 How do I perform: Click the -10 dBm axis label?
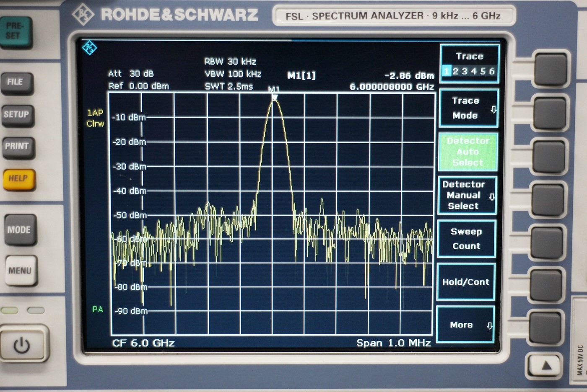pos(129,117)
